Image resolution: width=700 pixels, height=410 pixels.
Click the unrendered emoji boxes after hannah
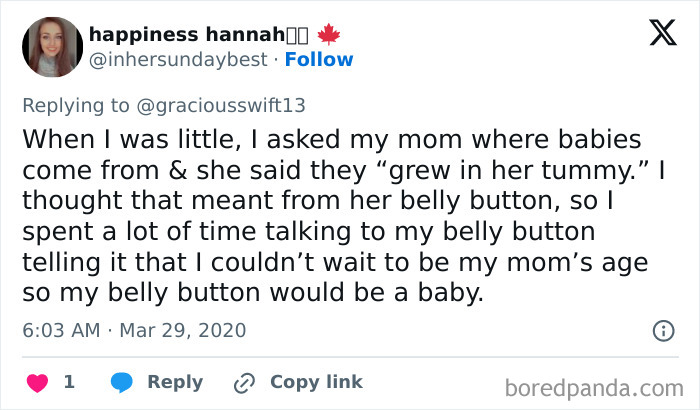(298, 33)
